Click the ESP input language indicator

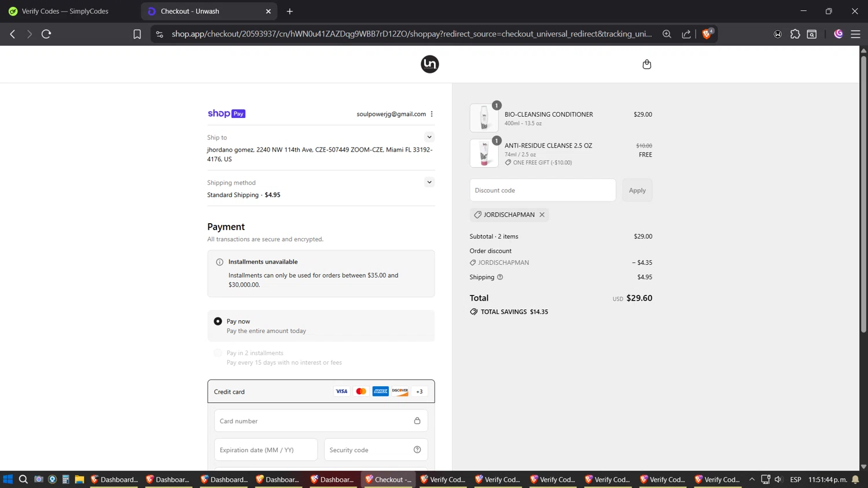tap(796, 479)
